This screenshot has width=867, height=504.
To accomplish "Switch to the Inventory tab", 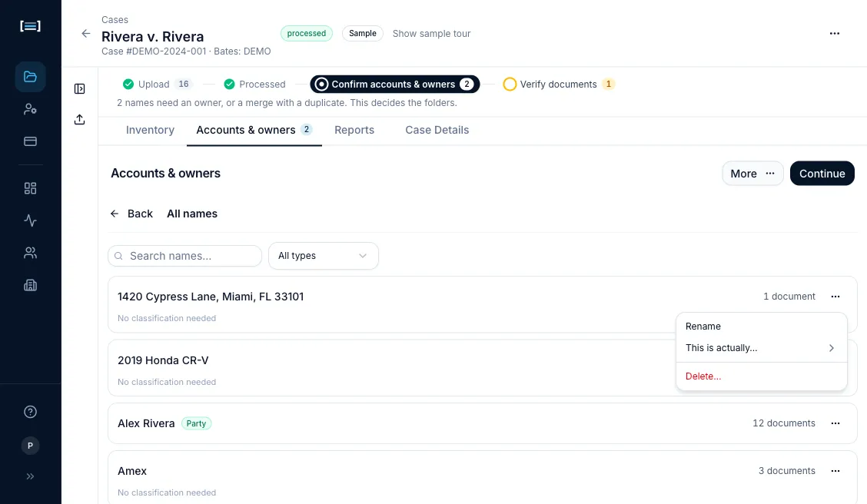I will coord(151,130).
